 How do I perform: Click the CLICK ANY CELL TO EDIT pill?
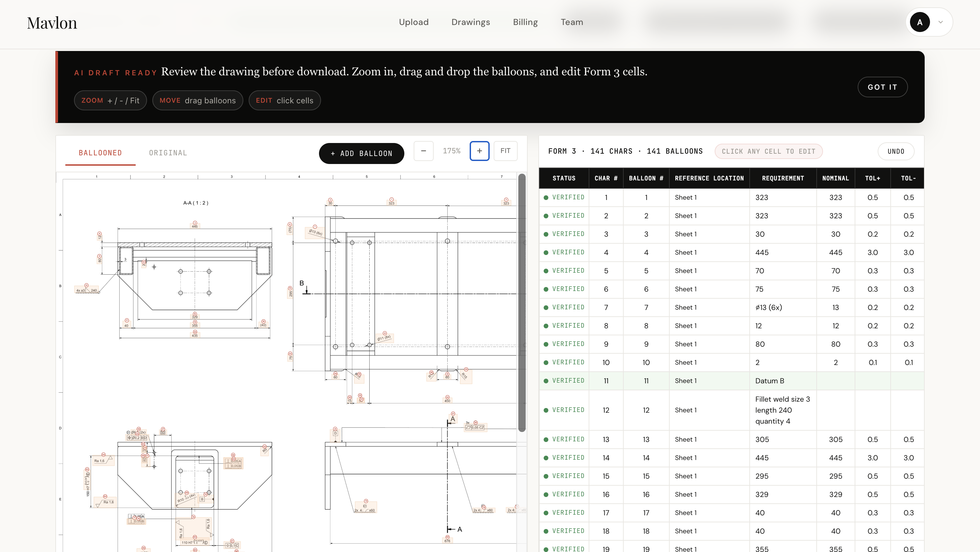tap(768, 151)
